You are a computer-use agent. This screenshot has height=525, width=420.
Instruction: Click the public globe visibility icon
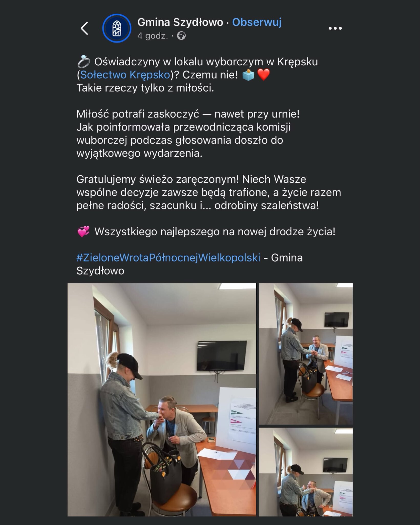(181, 36)
